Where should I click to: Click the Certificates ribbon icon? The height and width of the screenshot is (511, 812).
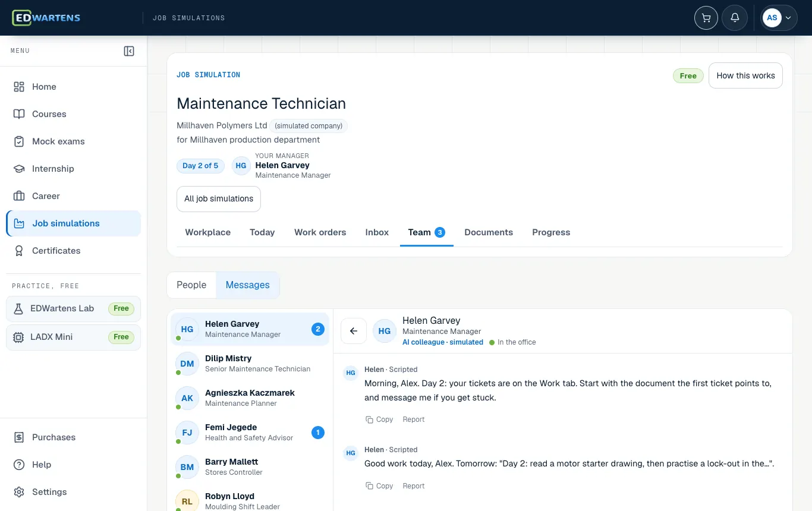(19, 251)
